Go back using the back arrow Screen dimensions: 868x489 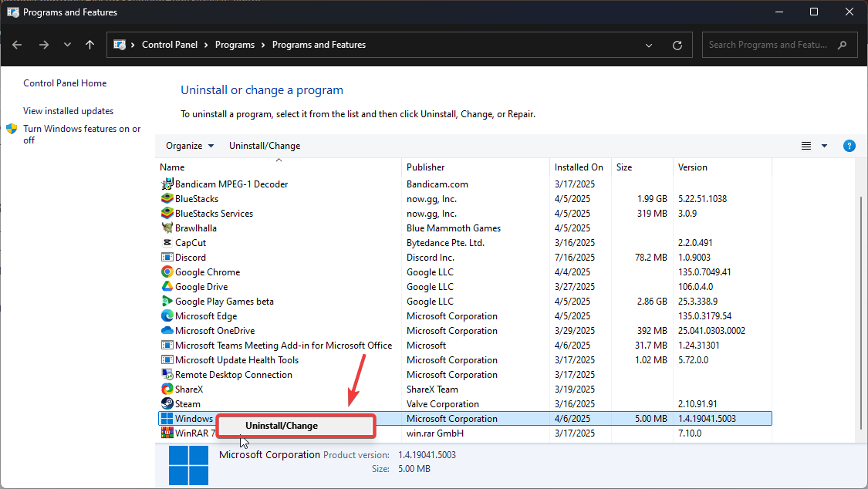[x=17, y=45]
